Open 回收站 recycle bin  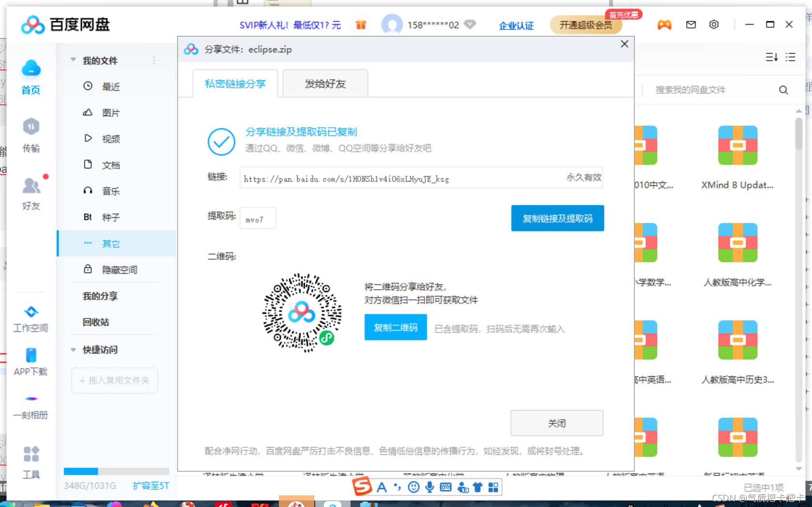pos(96,322)
